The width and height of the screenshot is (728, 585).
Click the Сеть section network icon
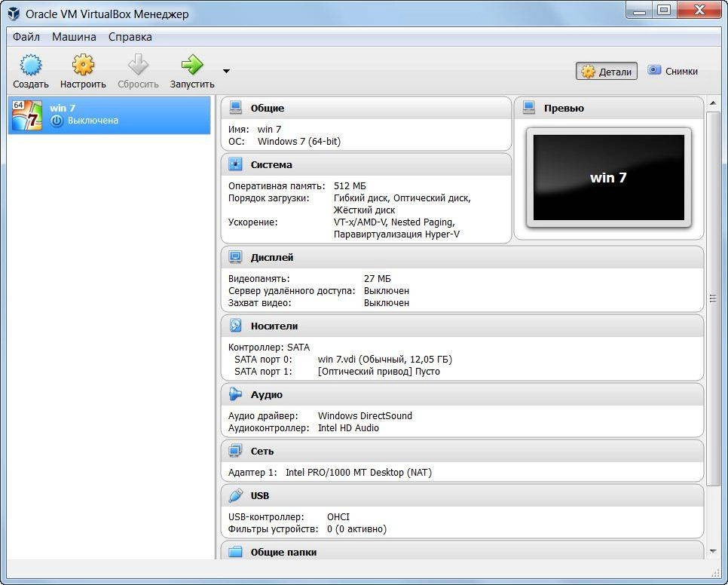(236, 451)
